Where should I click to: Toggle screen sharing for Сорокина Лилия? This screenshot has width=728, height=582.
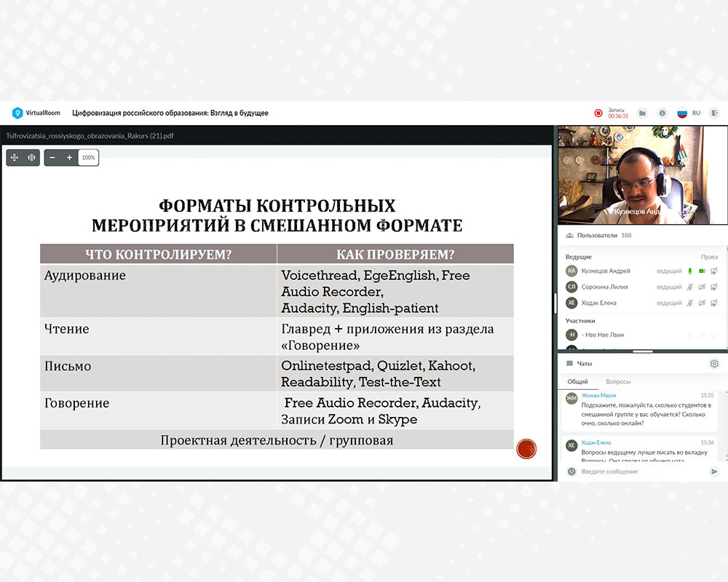point(714,287)
